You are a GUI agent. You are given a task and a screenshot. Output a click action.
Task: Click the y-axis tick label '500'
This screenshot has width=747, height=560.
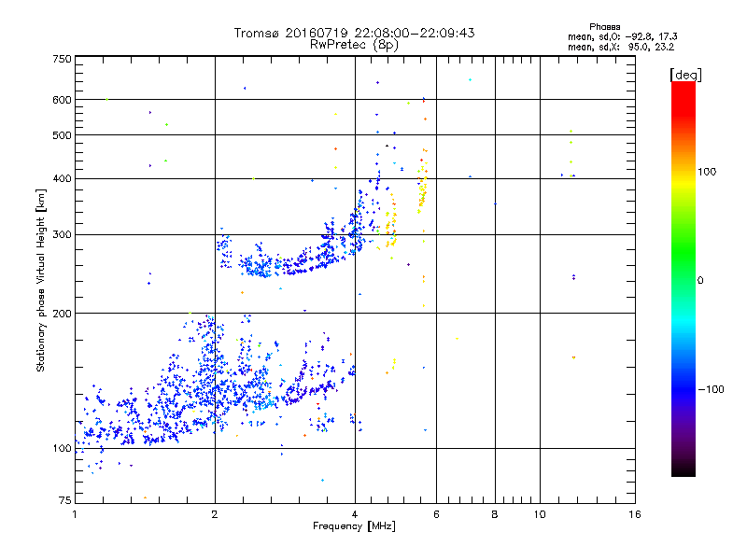62,135
